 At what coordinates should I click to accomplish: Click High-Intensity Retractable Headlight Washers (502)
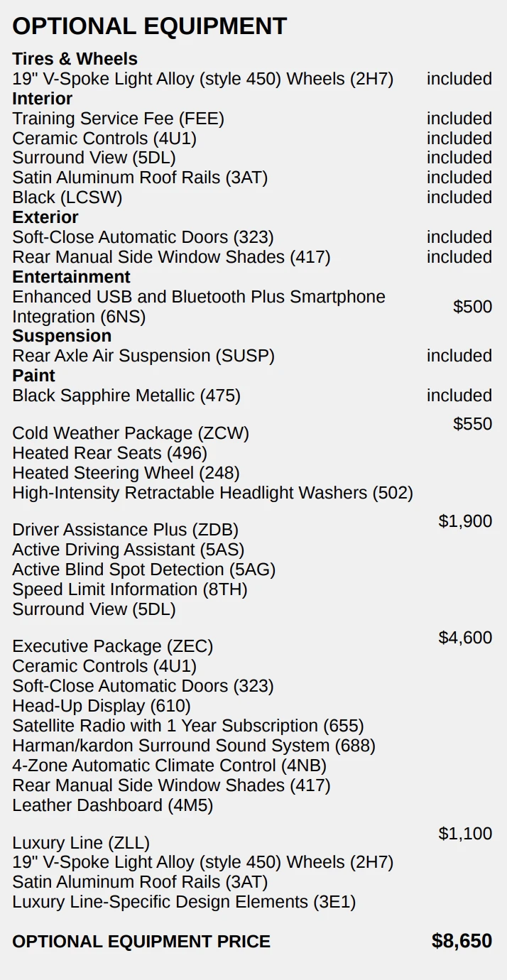click(212, 493)
